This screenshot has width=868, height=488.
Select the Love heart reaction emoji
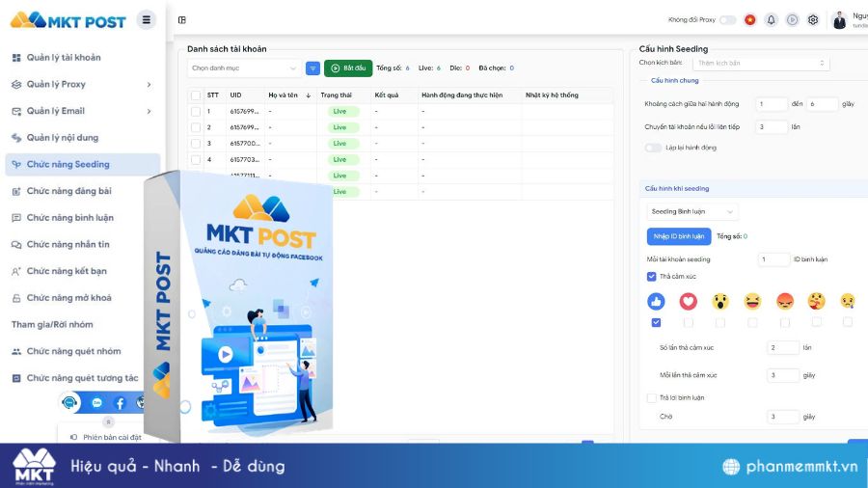[x=688, y=302]
